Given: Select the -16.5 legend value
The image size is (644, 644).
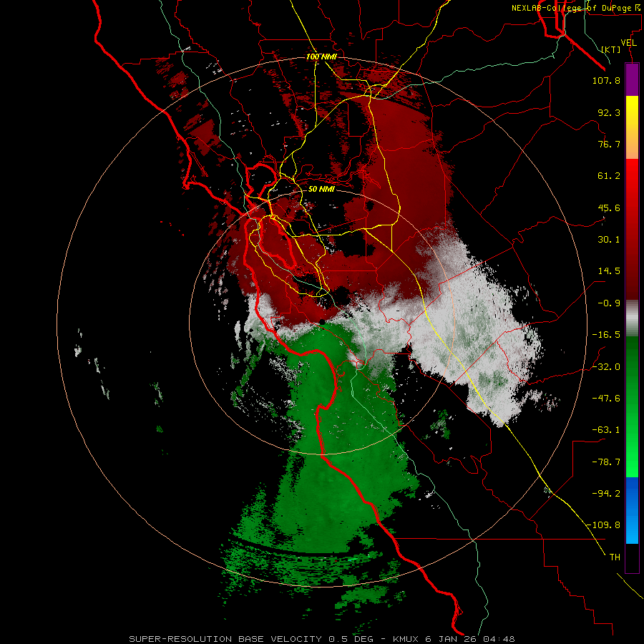Looking at the screenshot, I should [x=606, y=335].
